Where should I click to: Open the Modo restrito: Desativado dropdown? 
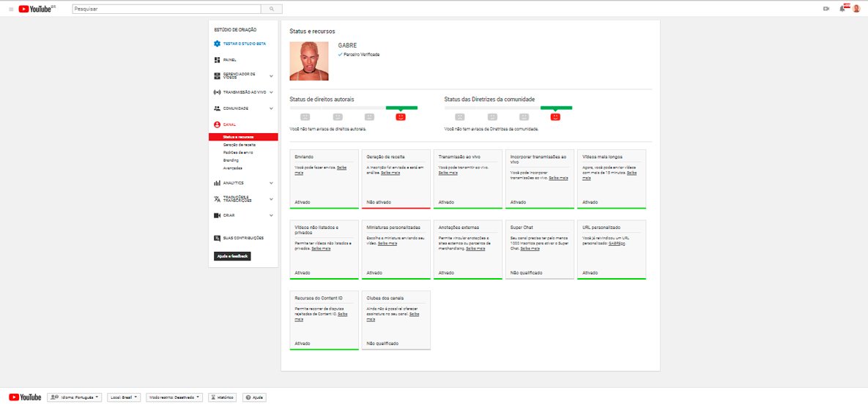tap(174, 397)
